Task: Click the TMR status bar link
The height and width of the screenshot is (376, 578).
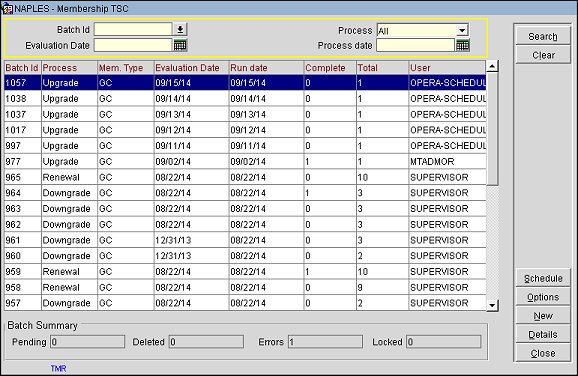Action: (x=58, y=368)
